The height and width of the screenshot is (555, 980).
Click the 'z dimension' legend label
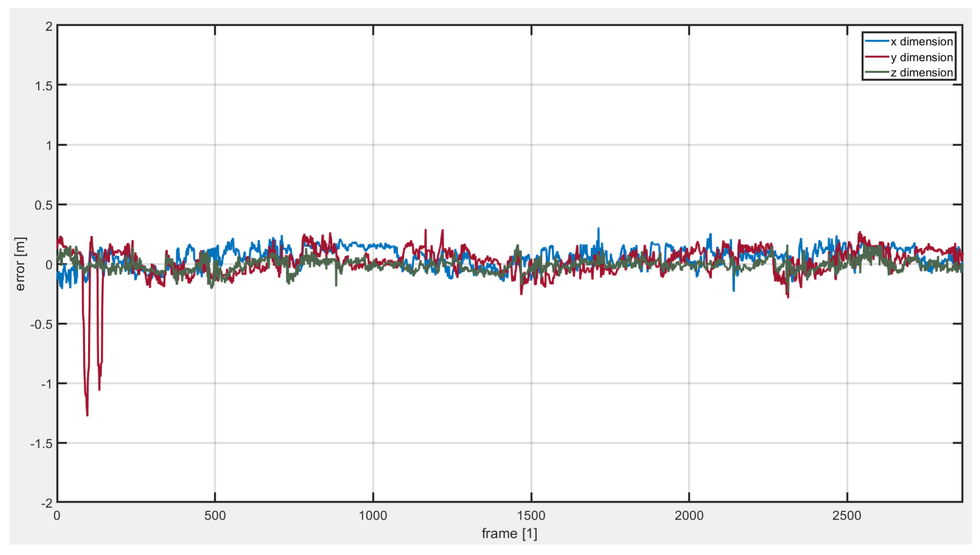click(x=921, y=72)
